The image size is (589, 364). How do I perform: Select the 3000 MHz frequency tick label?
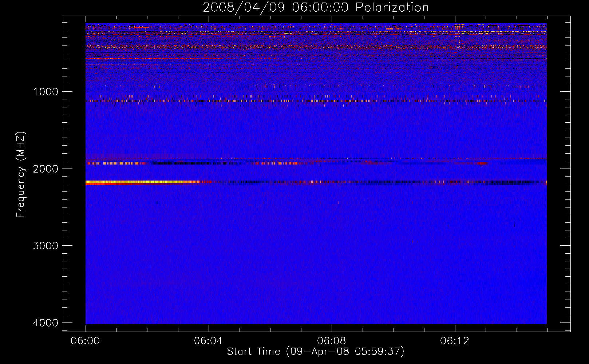[x=46, y=246]
